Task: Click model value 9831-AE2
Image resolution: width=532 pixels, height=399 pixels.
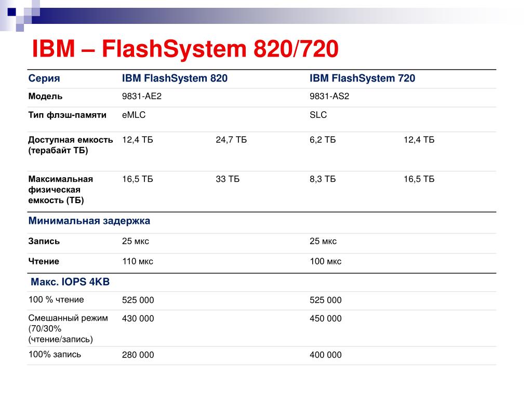Action: tap(142, 96)
